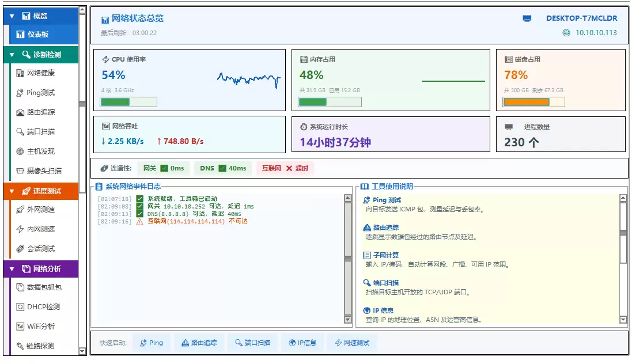Click the 进程数量 monitor icon
The image size is (632, 364).
[x=509, y=127]
